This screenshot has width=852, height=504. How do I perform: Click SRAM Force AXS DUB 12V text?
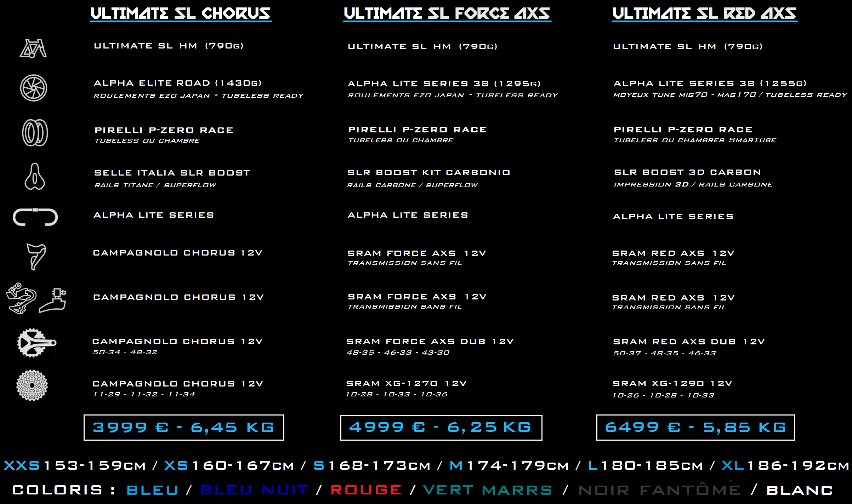[430, 341]
